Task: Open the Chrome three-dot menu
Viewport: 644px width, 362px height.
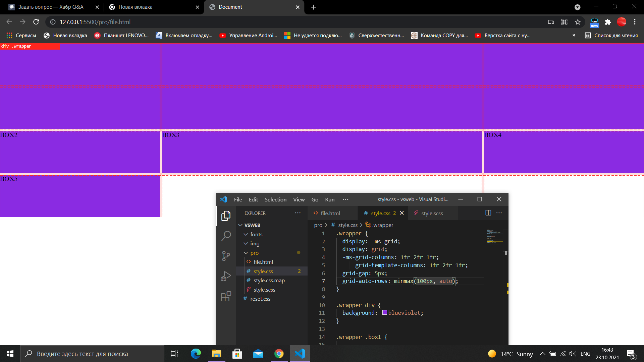Action: 635,22
